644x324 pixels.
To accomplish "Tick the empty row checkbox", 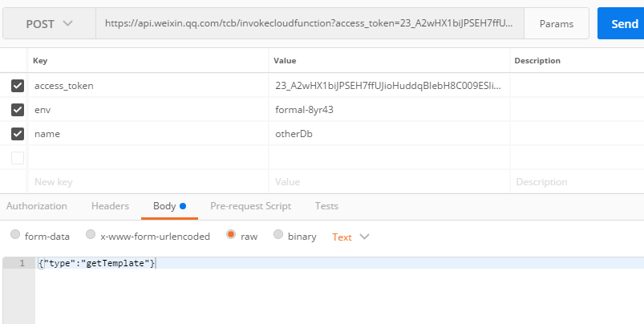I will pos(18,158).
